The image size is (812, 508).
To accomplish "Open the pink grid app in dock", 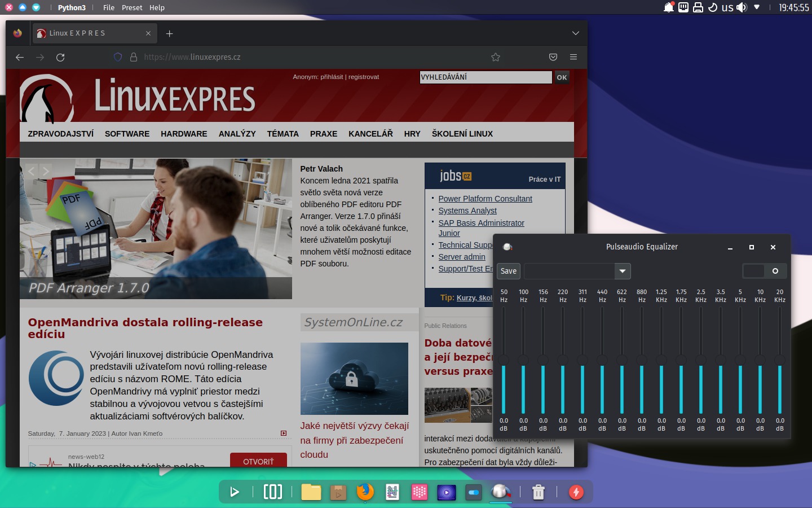I will click(420, 492).
